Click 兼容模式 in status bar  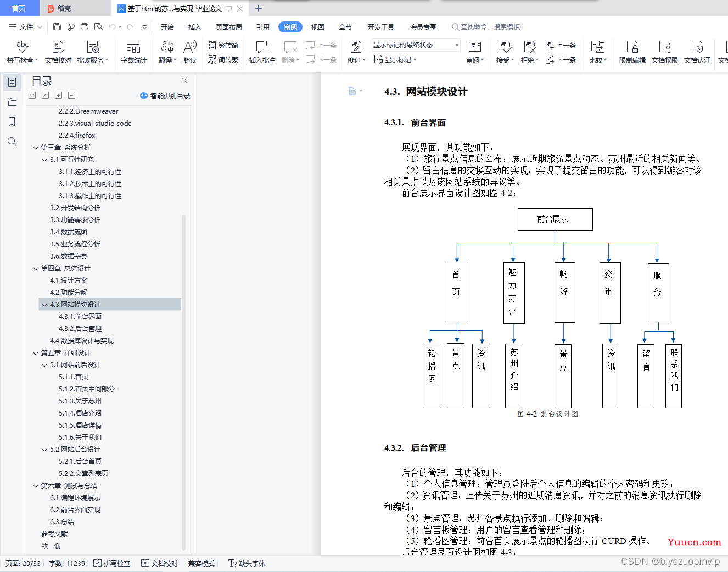(201, 563)
